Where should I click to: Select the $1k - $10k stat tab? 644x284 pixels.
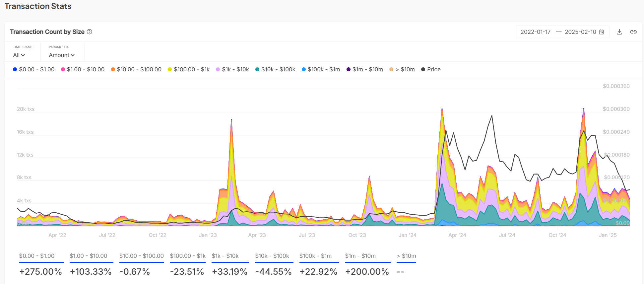tap(225, 256)
